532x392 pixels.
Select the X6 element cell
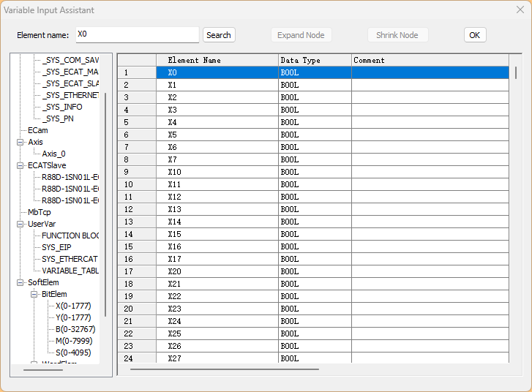[x=217, y=147]
